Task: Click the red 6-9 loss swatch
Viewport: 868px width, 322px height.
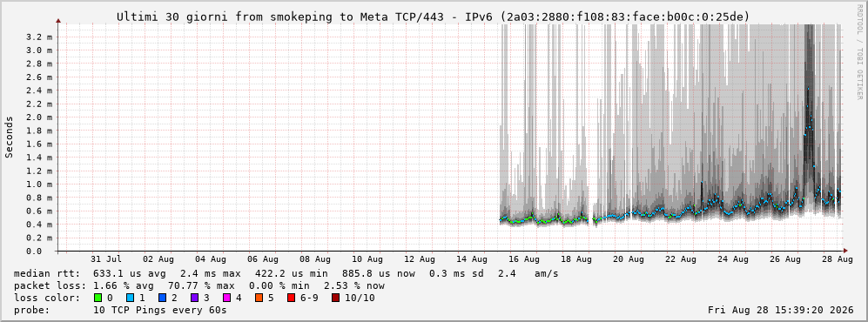Action: 292,299
